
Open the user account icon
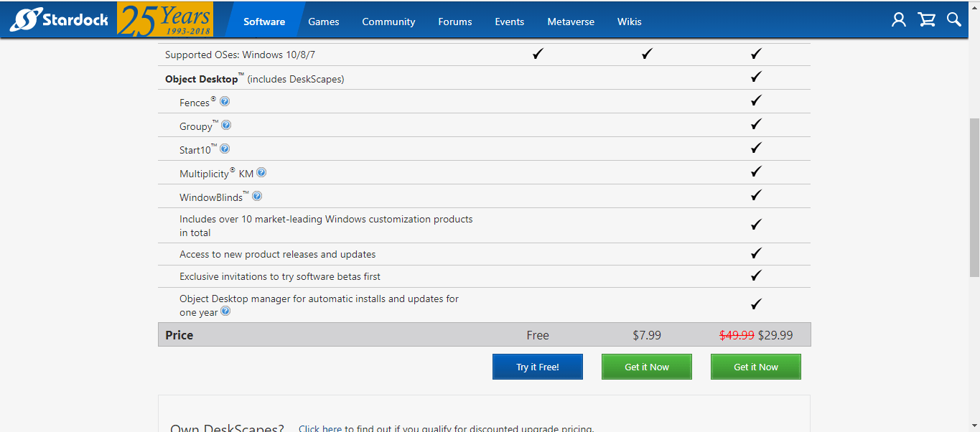[x=899, y=20]
